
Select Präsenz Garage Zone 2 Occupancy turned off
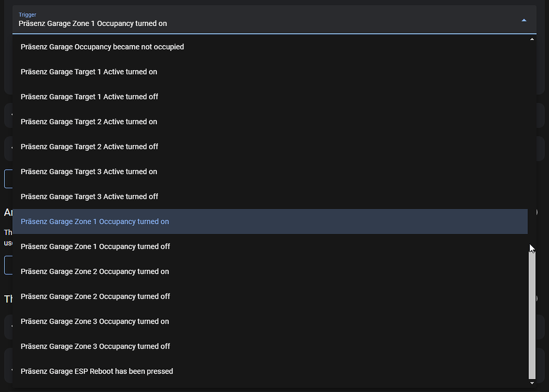coord(95,296)
